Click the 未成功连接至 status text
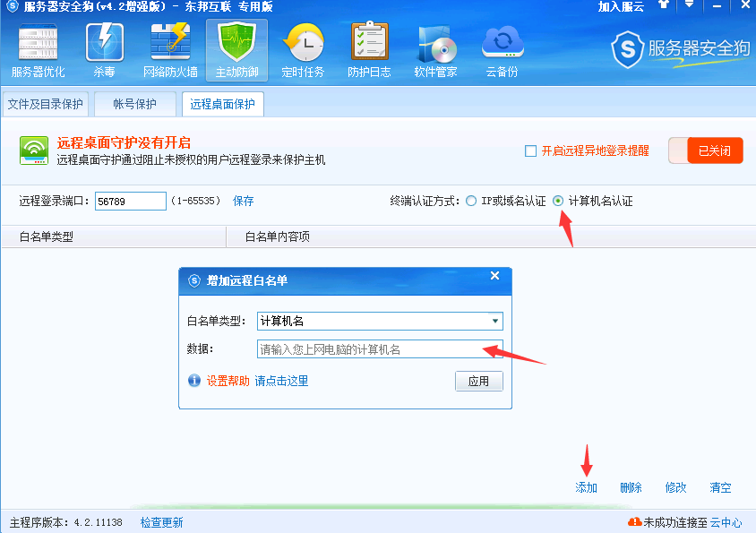This screenshot has width=756, height=533. click(675, 522)
